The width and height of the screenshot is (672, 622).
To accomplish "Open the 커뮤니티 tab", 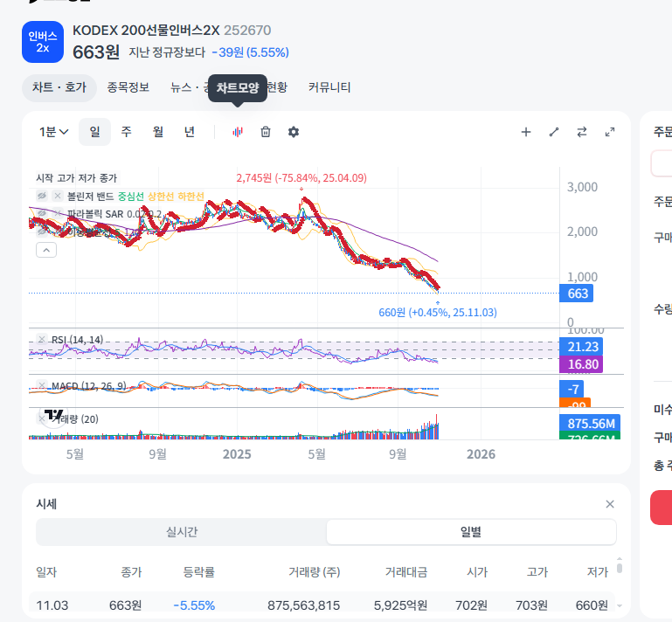I will pos(329,87).
